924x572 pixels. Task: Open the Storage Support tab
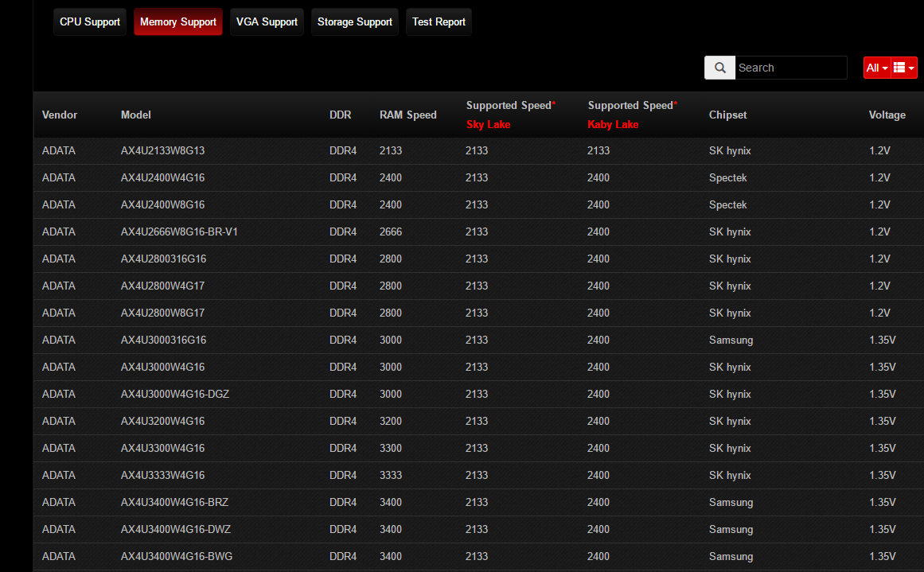[355, 21]
